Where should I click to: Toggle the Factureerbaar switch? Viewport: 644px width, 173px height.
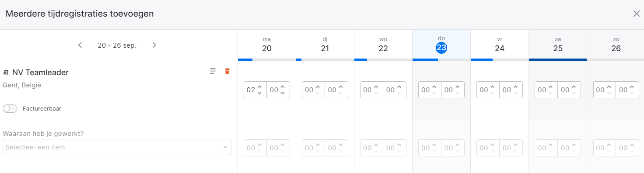click(x=10, y=108)
